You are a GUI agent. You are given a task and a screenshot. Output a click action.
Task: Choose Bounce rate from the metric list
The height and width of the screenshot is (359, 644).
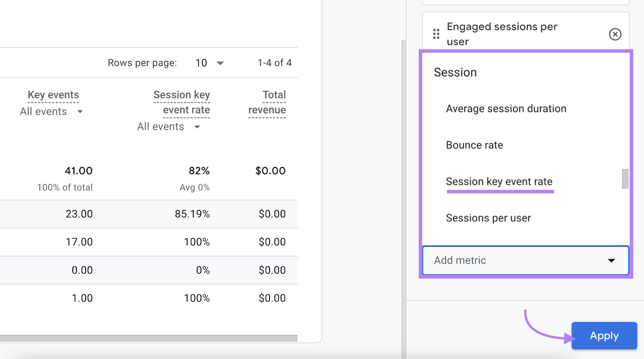[474, 145]
